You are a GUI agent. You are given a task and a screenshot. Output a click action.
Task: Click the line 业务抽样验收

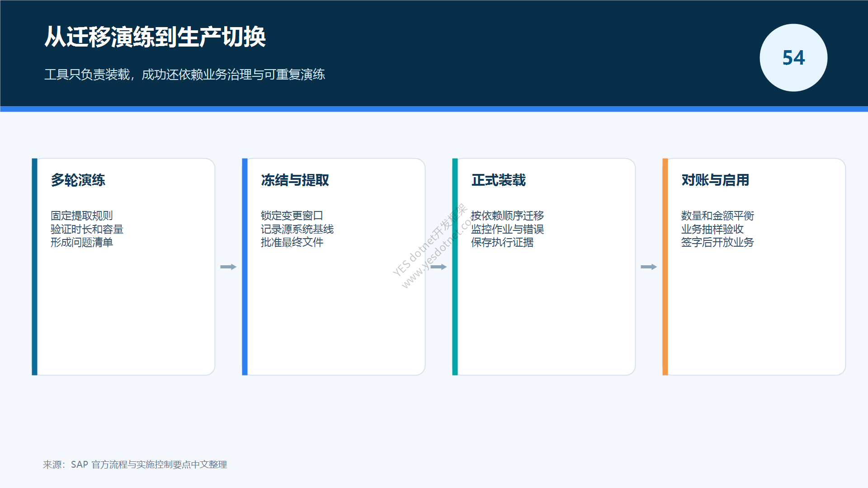(712, 229)
